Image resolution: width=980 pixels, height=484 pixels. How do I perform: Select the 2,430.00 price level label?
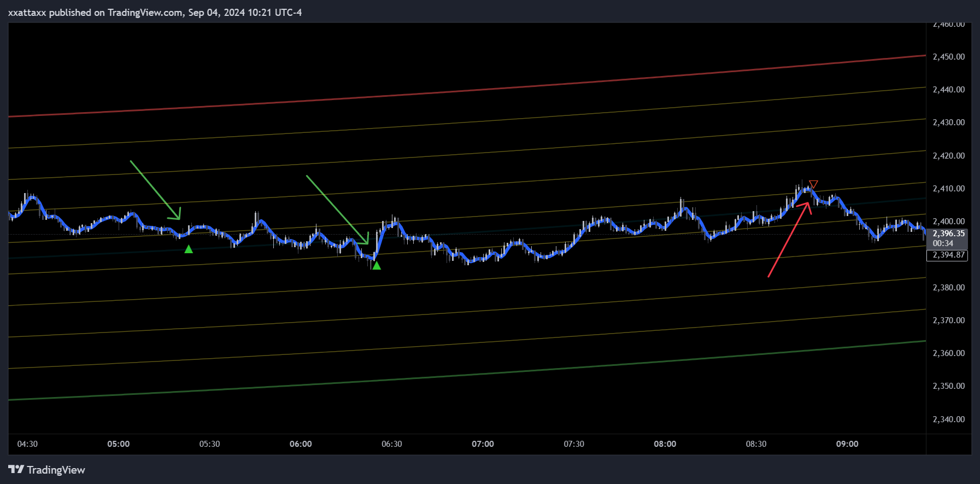949,123
